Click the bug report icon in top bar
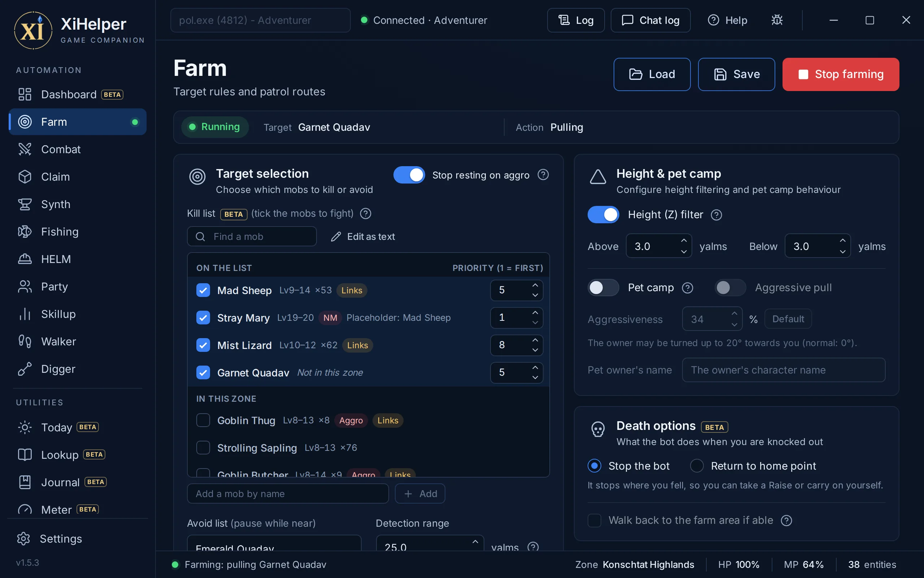This screenshot has height=578, width=924. pyautogui.click(x=777, y=20)
